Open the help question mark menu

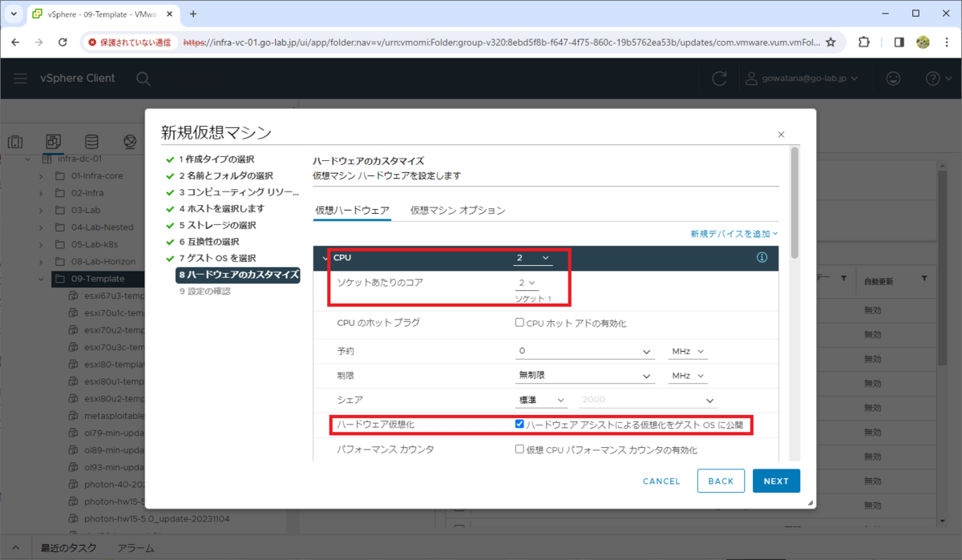tap(937, 79)
